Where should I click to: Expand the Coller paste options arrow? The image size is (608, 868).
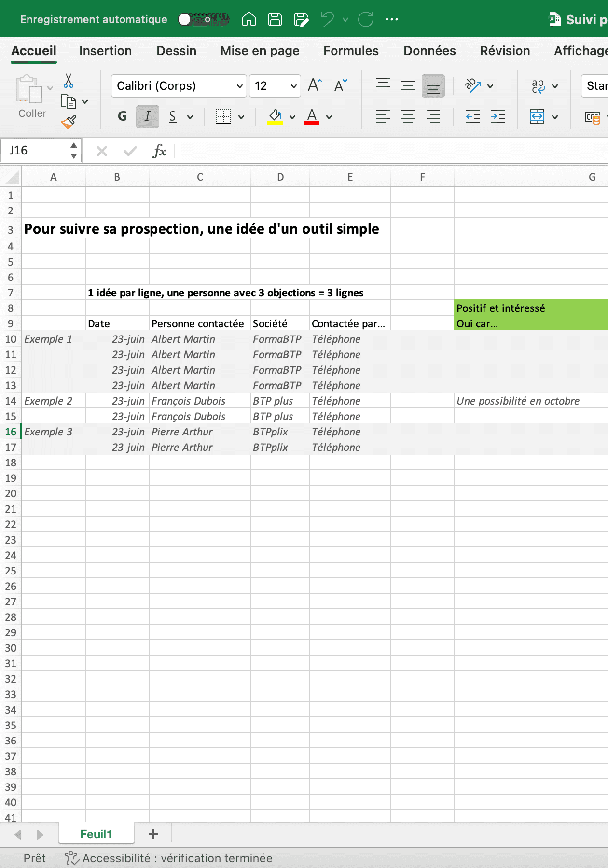click(x=50, y=88)
